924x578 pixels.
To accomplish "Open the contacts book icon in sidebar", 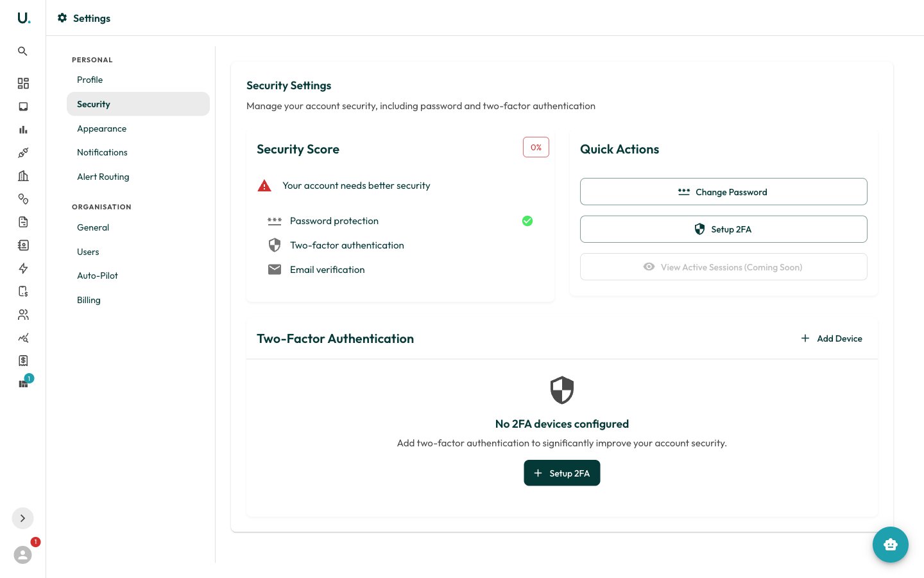I will (23, 245).
